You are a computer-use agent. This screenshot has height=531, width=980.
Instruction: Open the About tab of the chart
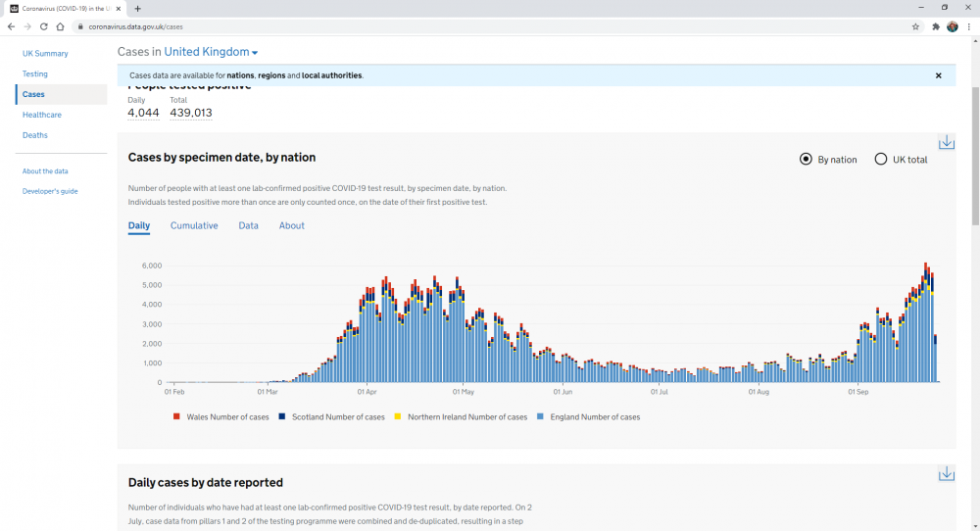(291, 225)
